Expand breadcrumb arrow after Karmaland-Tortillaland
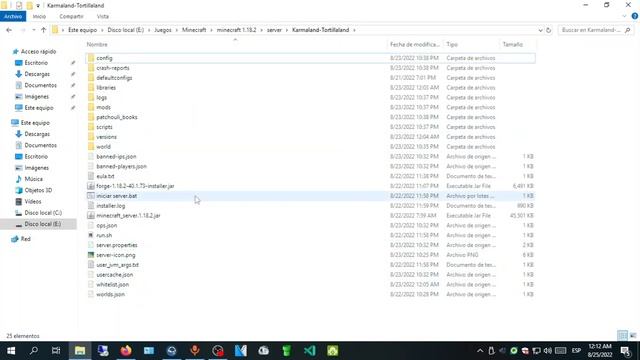 354,30
